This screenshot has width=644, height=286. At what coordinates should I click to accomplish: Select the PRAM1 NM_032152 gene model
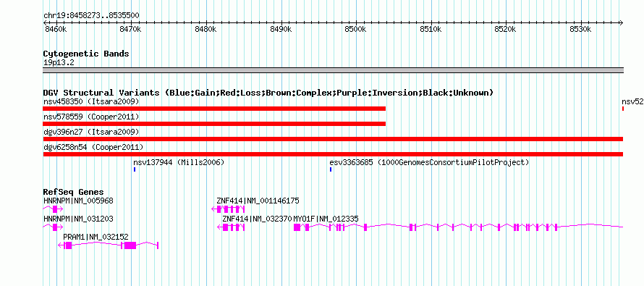tap(108, 245)
